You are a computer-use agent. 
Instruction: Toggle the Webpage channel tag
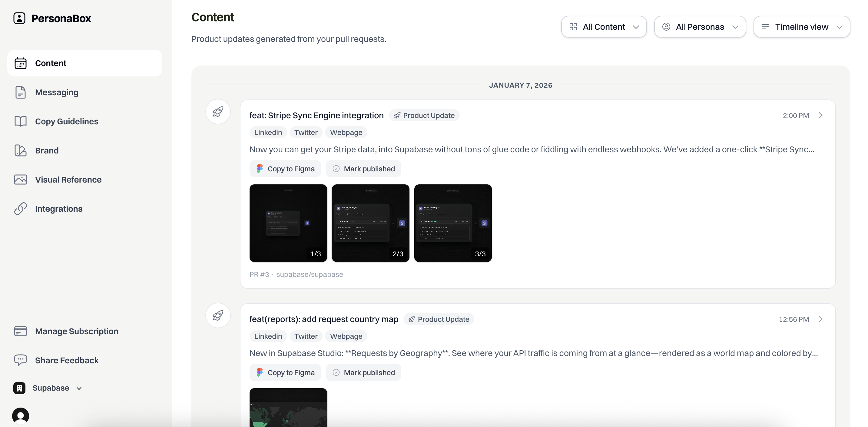click(346, 132)
